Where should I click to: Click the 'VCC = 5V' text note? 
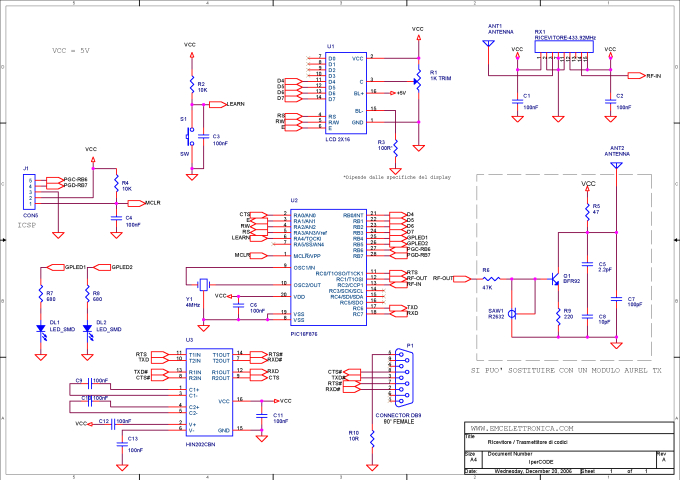pos(71,49)
